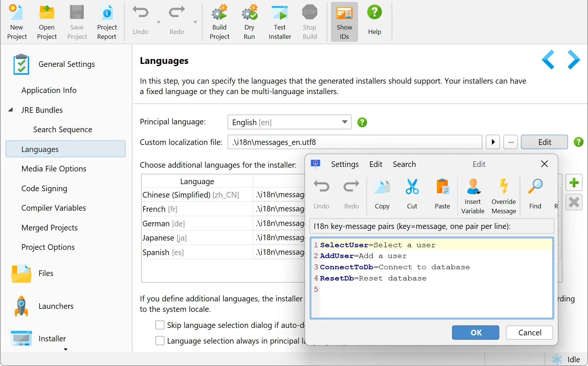Dismiss the dialog with Cancel
The image size is (588, 366).
(529, 332)
